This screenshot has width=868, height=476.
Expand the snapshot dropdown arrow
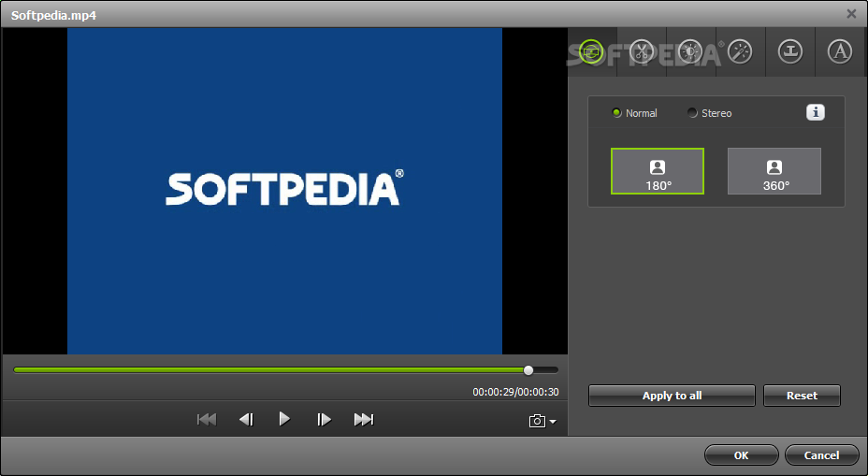(x=553, y=422)
